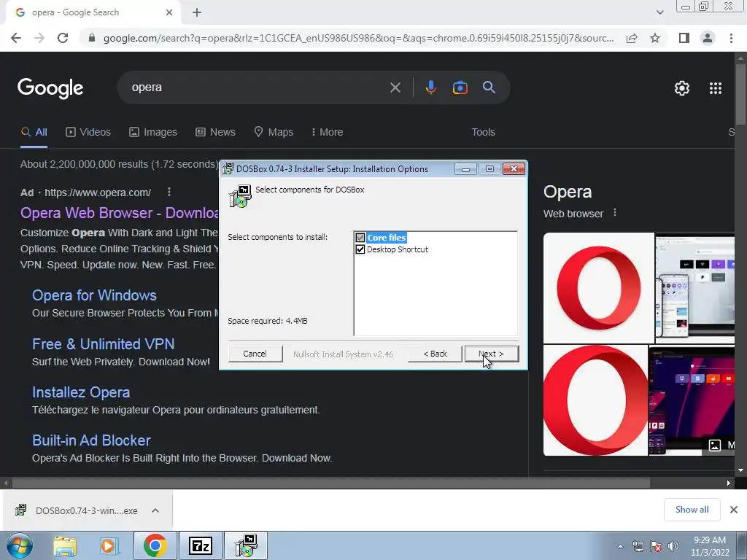This screenshot has width=747, height=560.
Task: Toggle the Desktop Shortcut checkbox
Action: [x=360, y=249]
